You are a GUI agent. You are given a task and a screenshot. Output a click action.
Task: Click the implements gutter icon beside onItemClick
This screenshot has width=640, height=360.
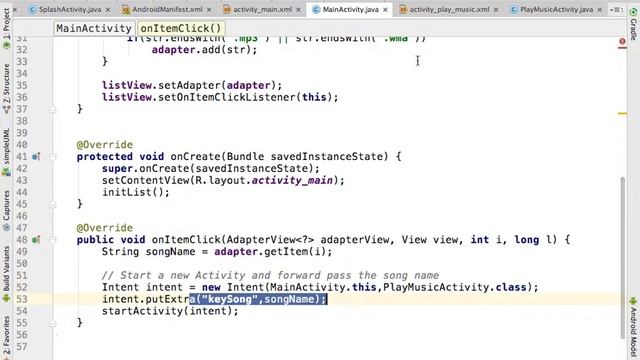pos(36,240)
